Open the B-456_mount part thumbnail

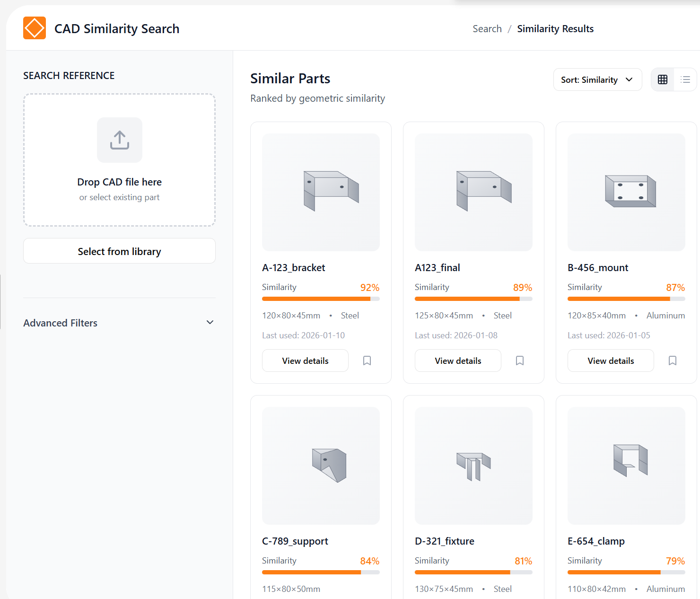626,192
